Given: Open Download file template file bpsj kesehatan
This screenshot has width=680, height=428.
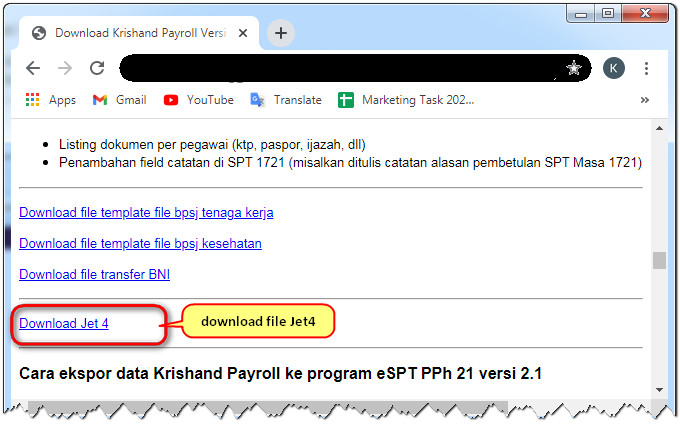Looking at the screenshot, I should pos(140,243).
